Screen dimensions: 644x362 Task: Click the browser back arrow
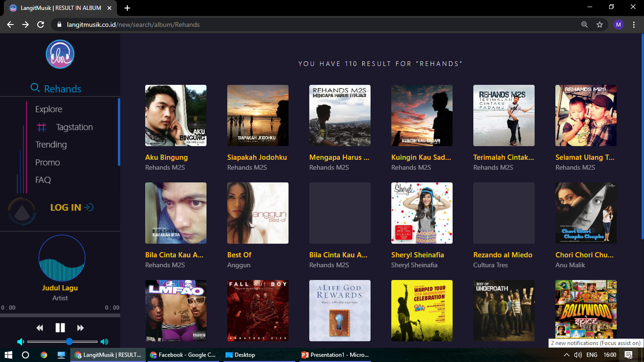(10, 25)
